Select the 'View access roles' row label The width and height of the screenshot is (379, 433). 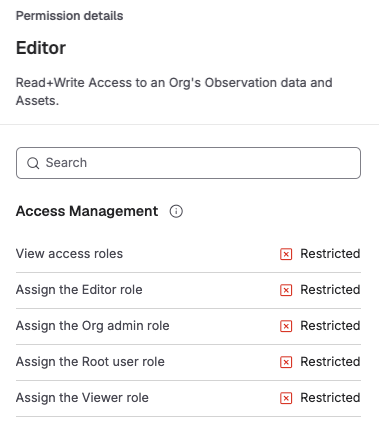(69, 254)
